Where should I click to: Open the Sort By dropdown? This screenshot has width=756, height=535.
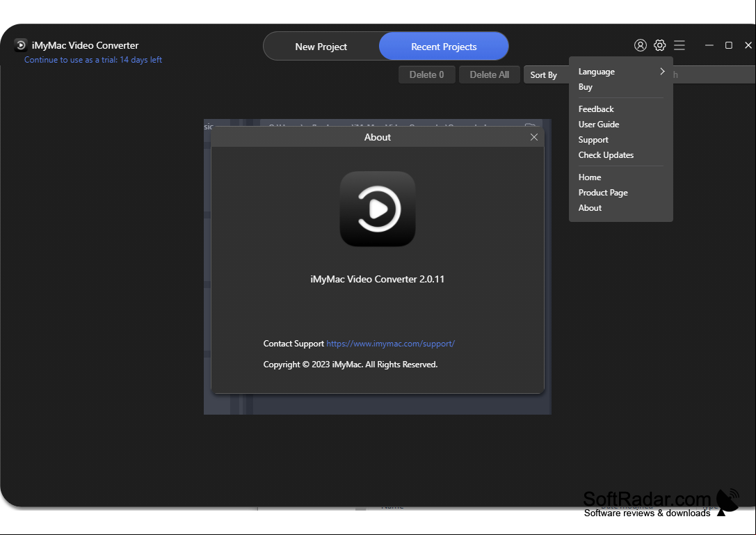tap(546, 74)
